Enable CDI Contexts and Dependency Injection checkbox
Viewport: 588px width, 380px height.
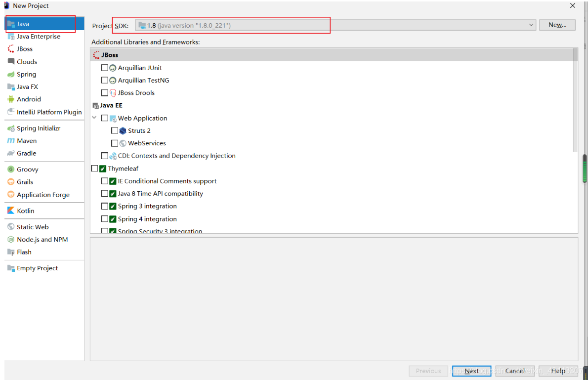click(105, 156)
